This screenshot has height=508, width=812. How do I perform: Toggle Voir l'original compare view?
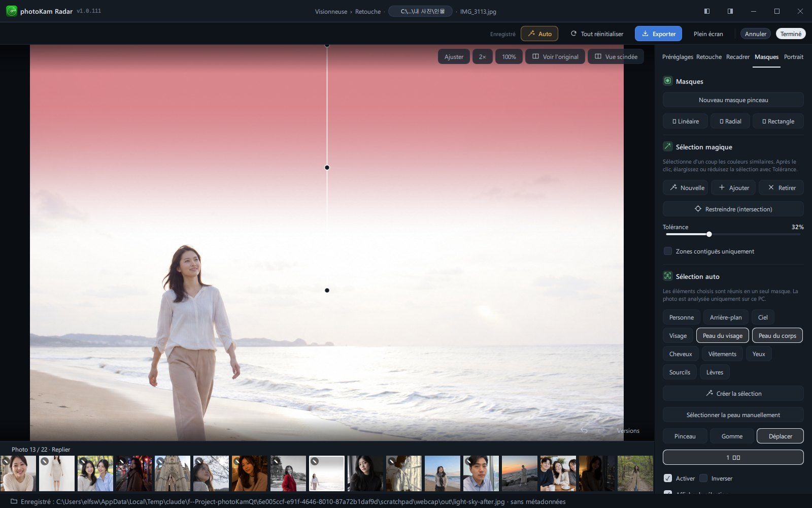tap(555, 57)
